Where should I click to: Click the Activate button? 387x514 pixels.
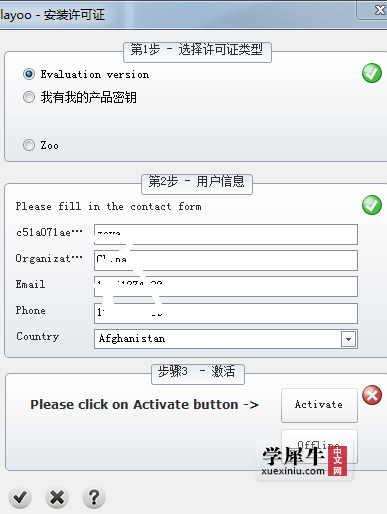(319, 405)
